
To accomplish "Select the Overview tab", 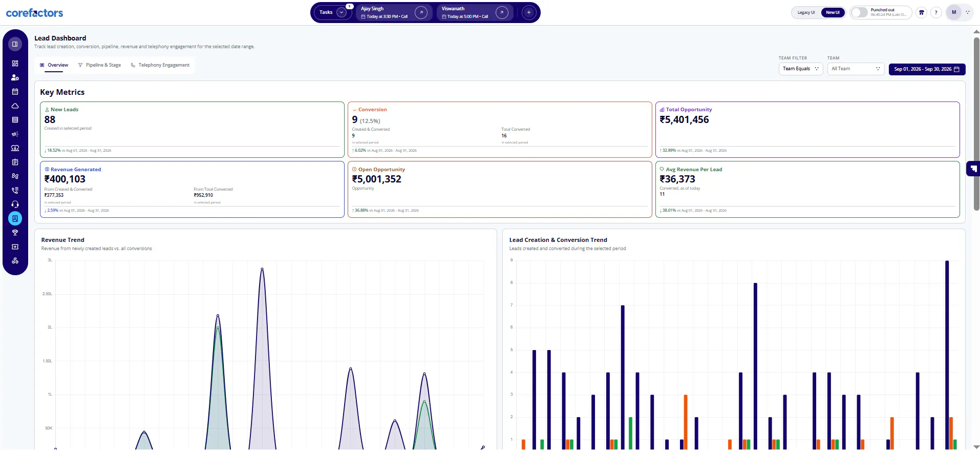I will [x=54, y=65].
